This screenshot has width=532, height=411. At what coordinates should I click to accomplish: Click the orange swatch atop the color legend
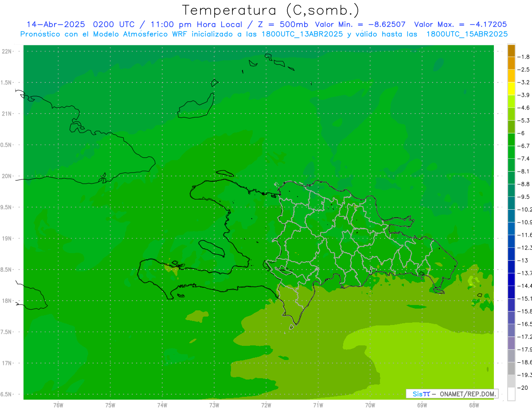tap(511, 51)
